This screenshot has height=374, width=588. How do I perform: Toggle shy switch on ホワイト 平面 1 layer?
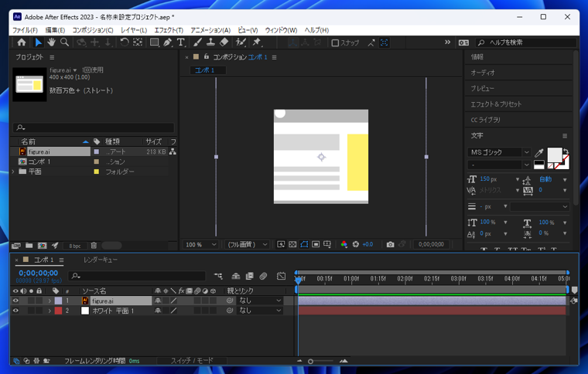(158, 311)
